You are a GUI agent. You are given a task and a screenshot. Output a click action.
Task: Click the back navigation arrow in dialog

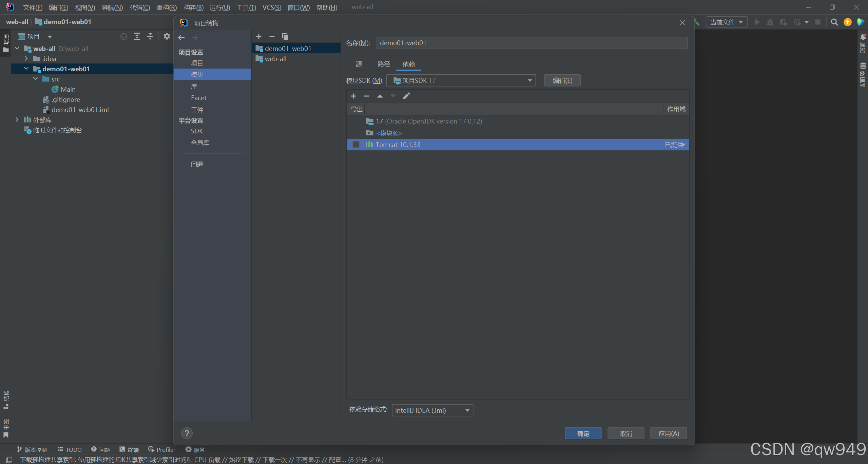click(x=181, y=38)
